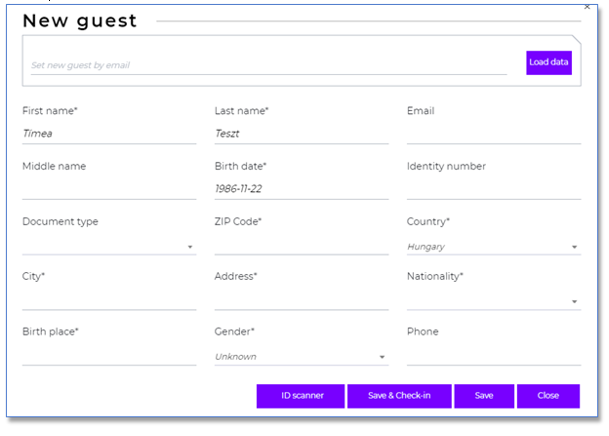
Task: Select the Phone input field
Action: pos(493,354)
